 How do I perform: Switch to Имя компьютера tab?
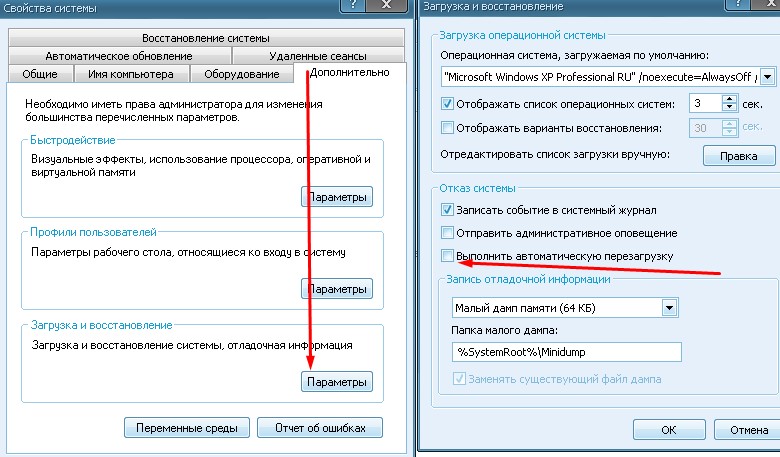click(131, 74)
